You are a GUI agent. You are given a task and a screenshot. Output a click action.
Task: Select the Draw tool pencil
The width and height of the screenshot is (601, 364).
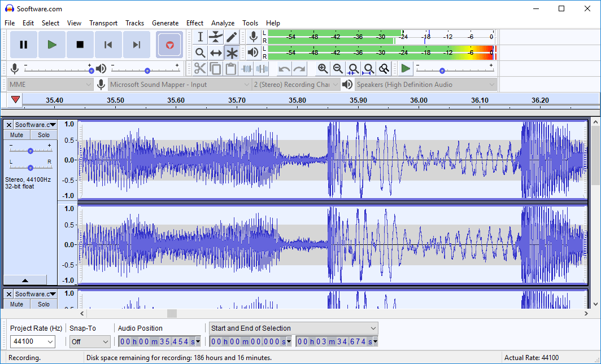(232, 37)
